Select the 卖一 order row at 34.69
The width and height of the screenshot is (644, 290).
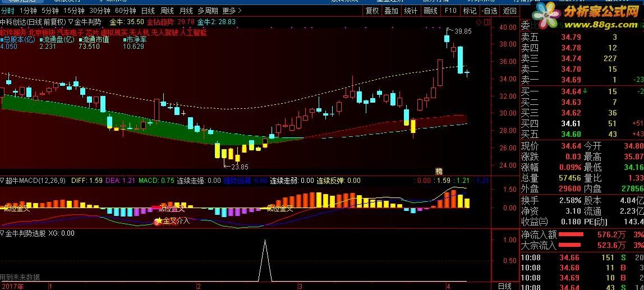coord(582,80)
